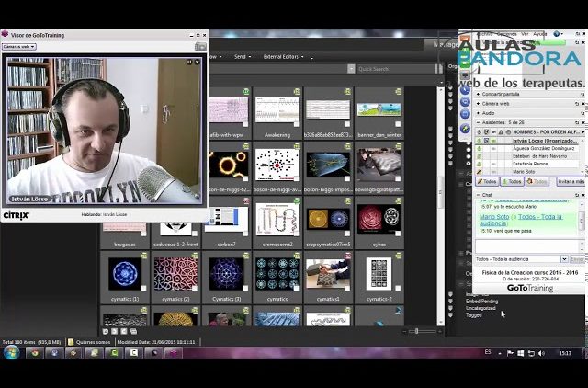Image resolution: width=588 pixels, height=388 pixels.
Task: Open the Ayuda menu in GoToTraining panel
Action: click(540, 34)
